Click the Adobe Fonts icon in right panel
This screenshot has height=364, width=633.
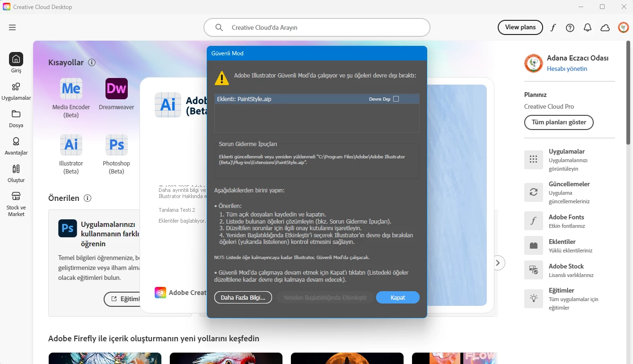coord(534,221)
